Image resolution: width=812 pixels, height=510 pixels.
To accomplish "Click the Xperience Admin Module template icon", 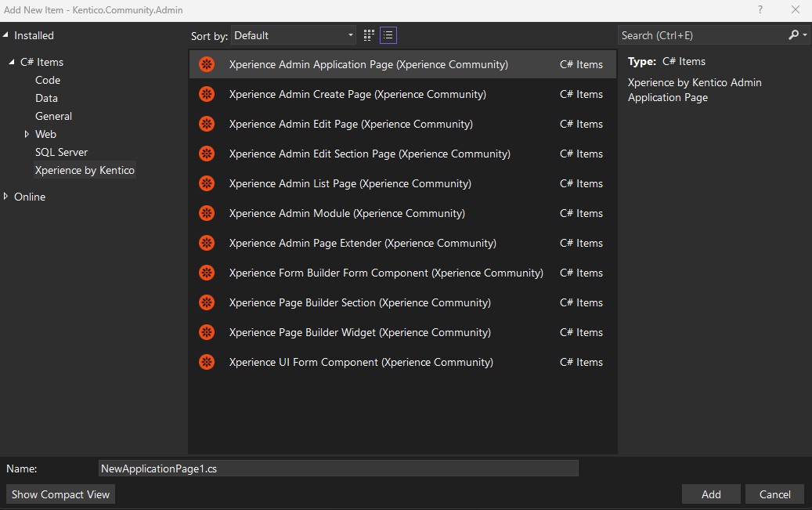I will (207, 213).
